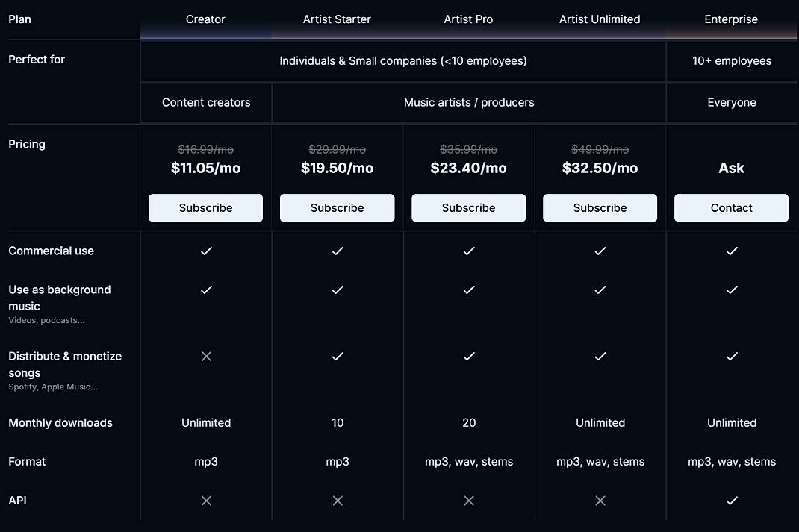This screenshot has width=799, height=532.
Task: Subscribe to the Artist Pro plan
Action: coord(468,207)
